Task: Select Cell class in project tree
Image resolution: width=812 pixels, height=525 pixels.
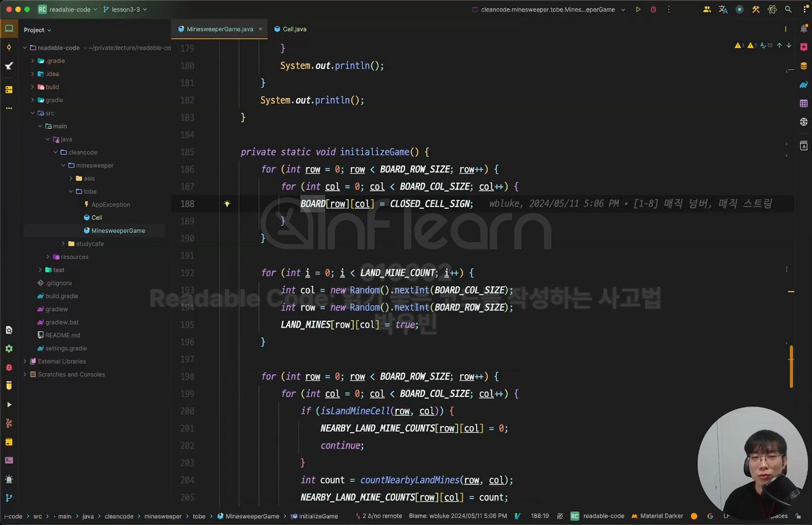Action: point(93,218)
